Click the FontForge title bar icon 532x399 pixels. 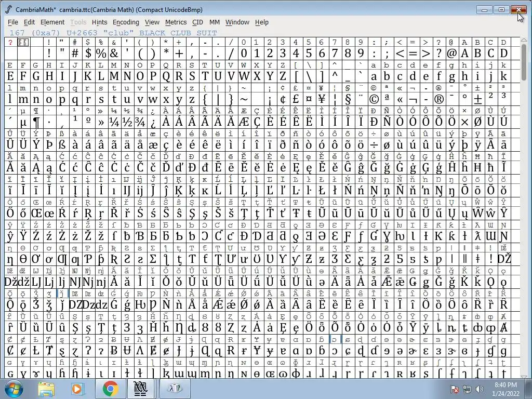click(x=9, y=9)
